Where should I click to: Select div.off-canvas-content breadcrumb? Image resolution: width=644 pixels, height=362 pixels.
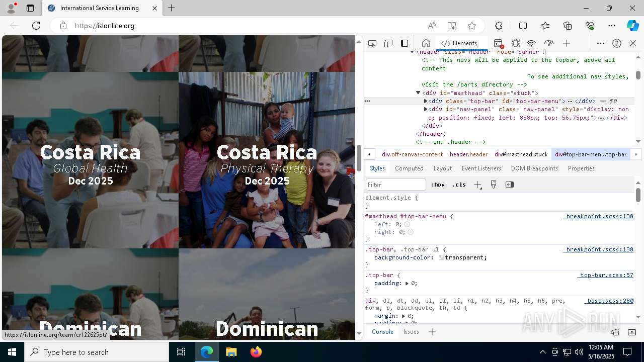tap(412, 154)
